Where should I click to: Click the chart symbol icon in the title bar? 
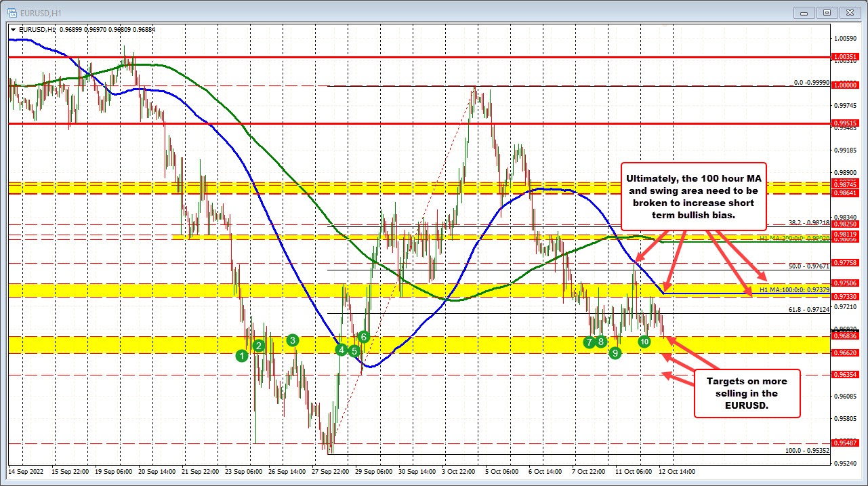(12, 12)
